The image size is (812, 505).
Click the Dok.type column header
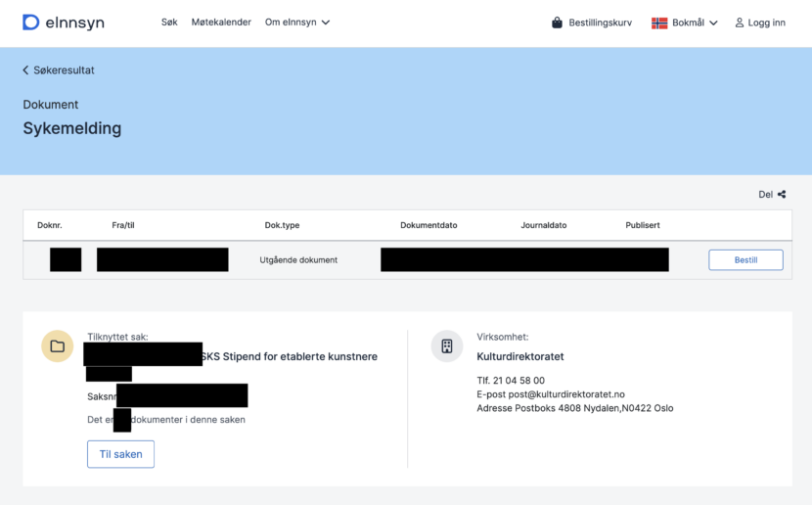(282, 225)
